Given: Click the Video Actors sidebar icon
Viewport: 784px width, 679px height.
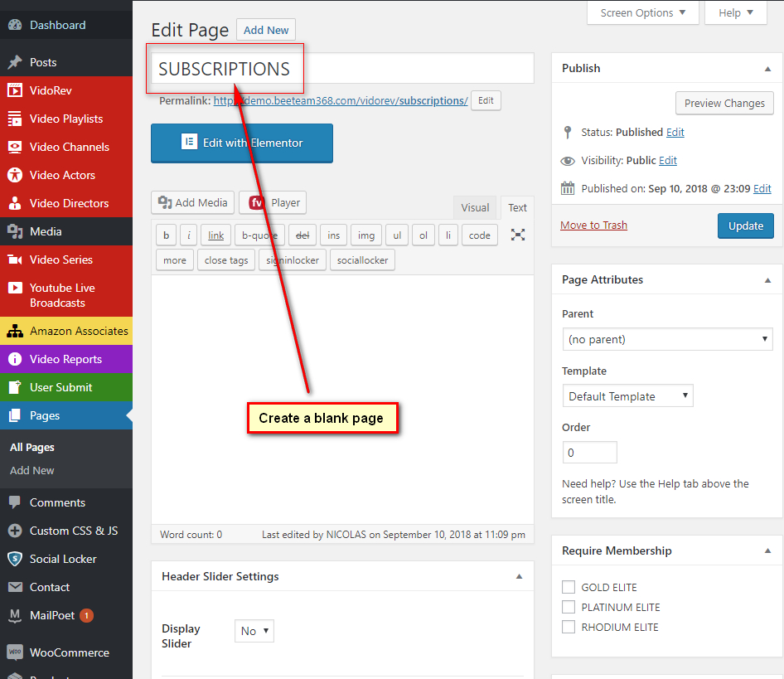Looking at the screenshot, I should [x=15, y=175].
